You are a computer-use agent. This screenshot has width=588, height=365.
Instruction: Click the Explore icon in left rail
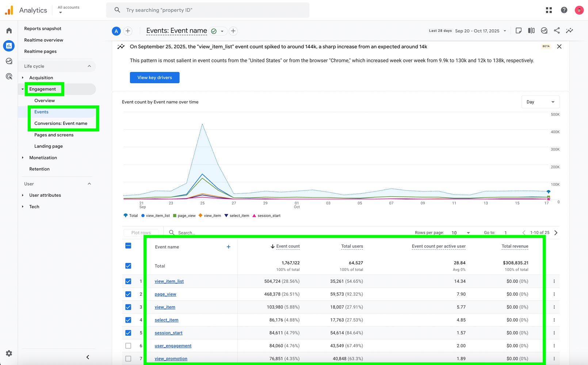[x=9, y=61]
